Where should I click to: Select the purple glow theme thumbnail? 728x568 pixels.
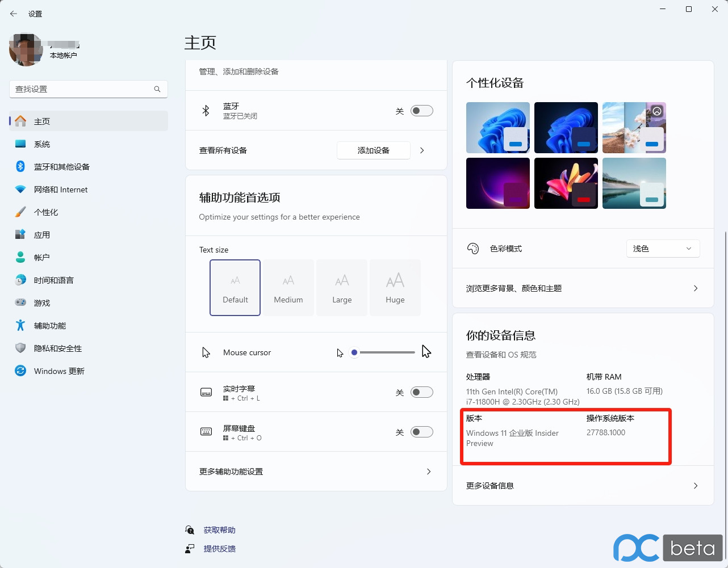pos(498,183)
